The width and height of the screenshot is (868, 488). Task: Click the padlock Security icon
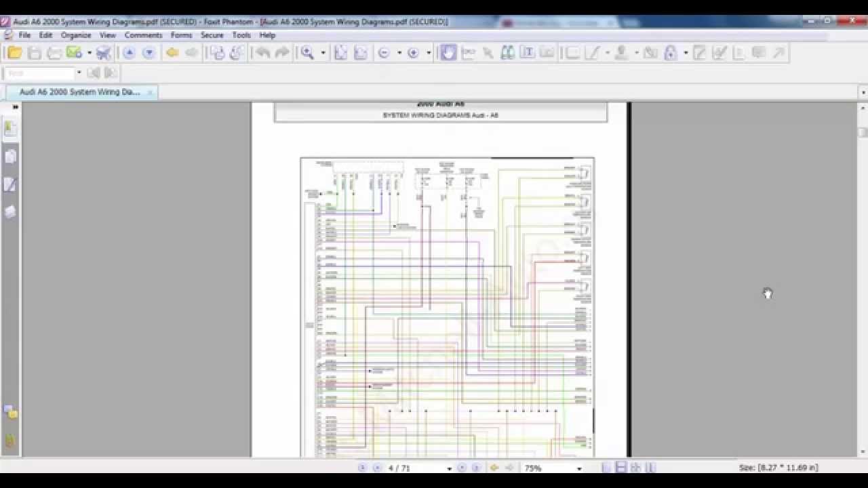671,53
